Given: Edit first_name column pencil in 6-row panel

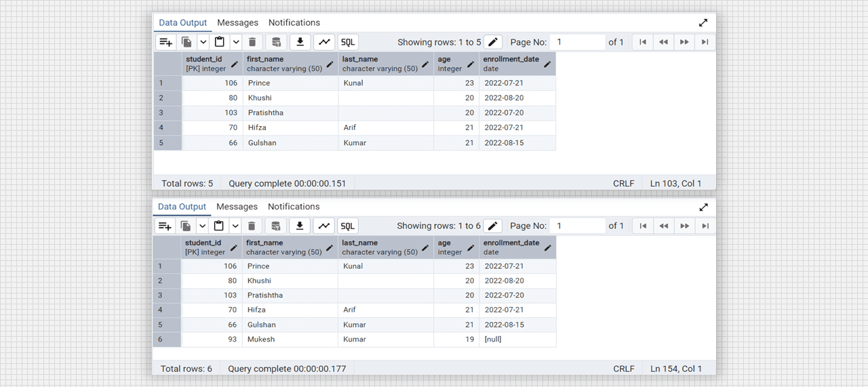Looking at the screenshot, I should coord(330,247).
